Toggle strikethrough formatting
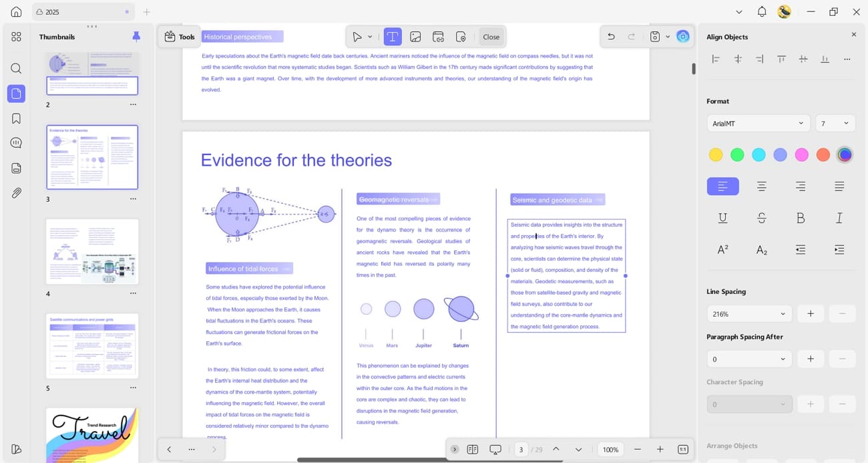The image size is (868, 463). pos(761,218)
